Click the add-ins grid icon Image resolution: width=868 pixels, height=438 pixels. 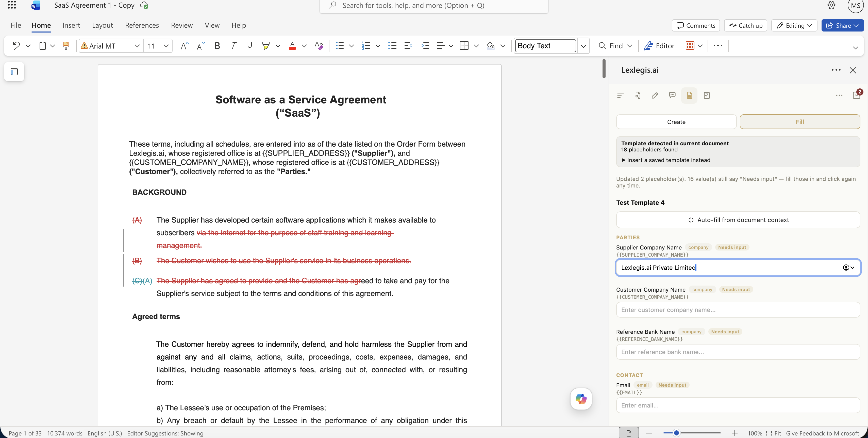[x=690, y=45]
